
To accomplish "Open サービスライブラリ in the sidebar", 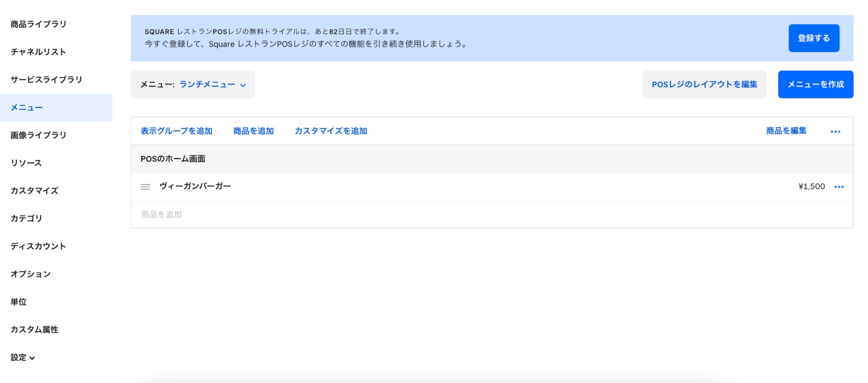I will tap(46, 80).
